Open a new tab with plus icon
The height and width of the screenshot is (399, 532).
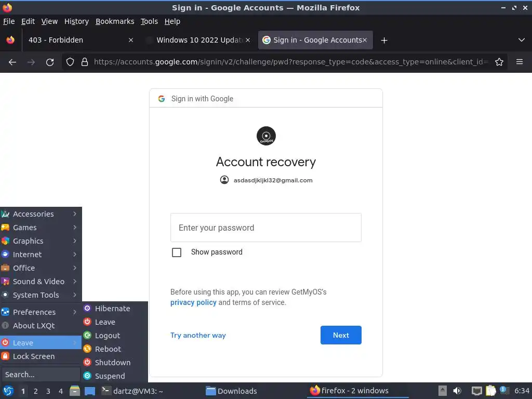point(384,41)
